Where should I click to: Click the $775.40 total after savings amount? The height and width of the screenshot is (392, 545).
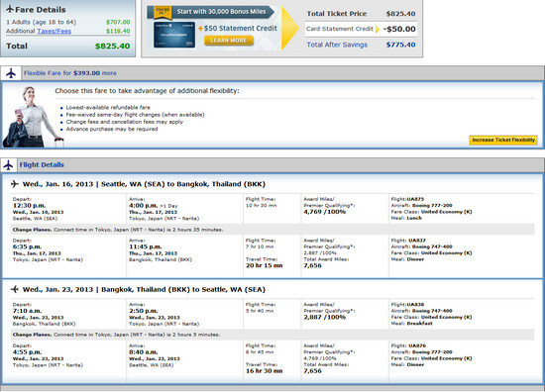(x=400, y=45)
